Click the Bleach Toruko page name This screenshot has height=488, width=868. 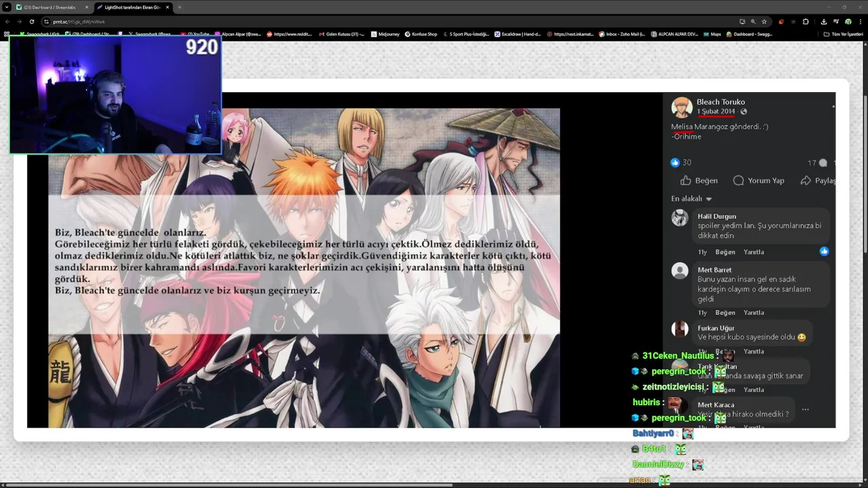tap(721, 102)
